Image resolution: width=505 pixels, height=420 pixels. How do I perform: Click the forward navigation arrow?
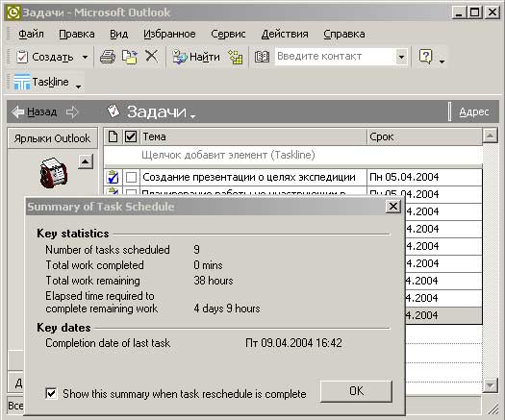click(x=72, y=112)
